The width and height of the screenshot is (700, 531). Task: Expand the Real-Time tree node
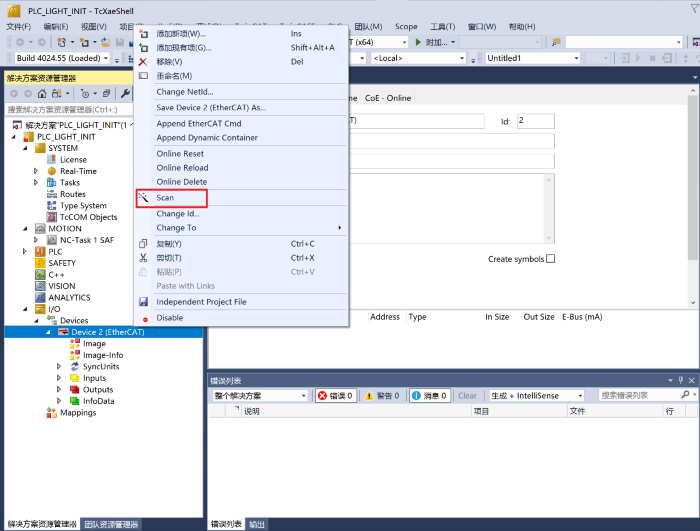[x=36, y=171]
